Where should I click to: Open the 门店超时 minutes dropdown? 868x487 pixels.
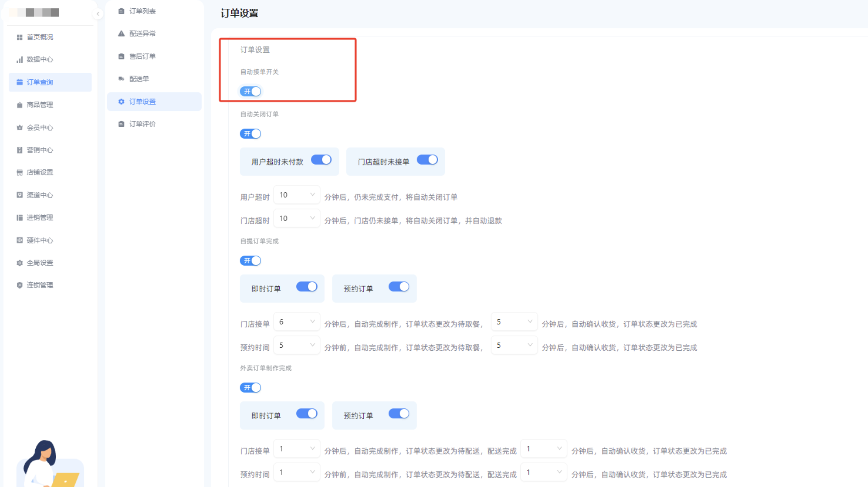[x=297, y=219]
